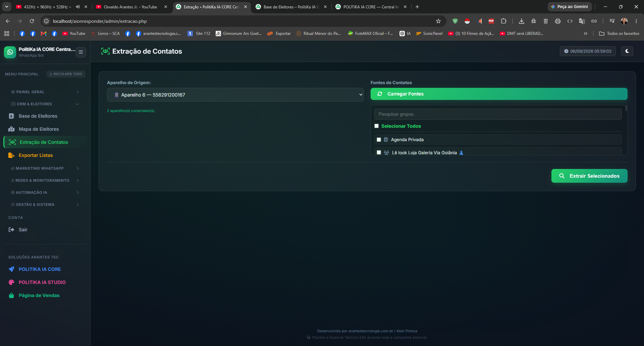The height and width of the screenshot is (346, 644).
Task: Click Peça ao Gemini button
Action: tap(570, 7)
